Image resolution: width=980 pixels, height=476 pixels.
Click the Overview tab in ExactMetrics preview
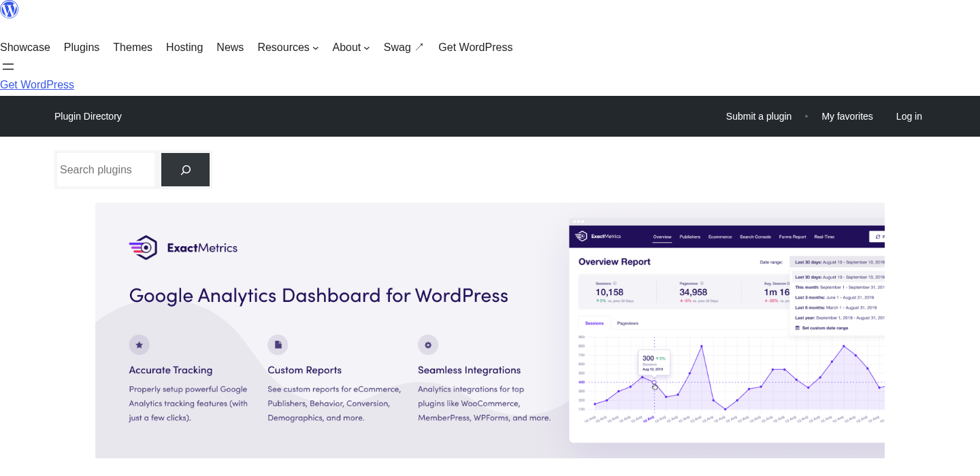coord(662,237)
